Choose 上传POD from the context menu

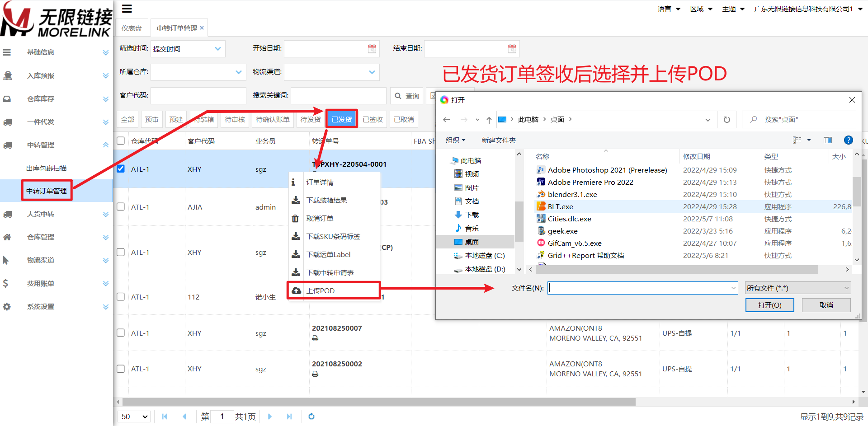point(334,290)
